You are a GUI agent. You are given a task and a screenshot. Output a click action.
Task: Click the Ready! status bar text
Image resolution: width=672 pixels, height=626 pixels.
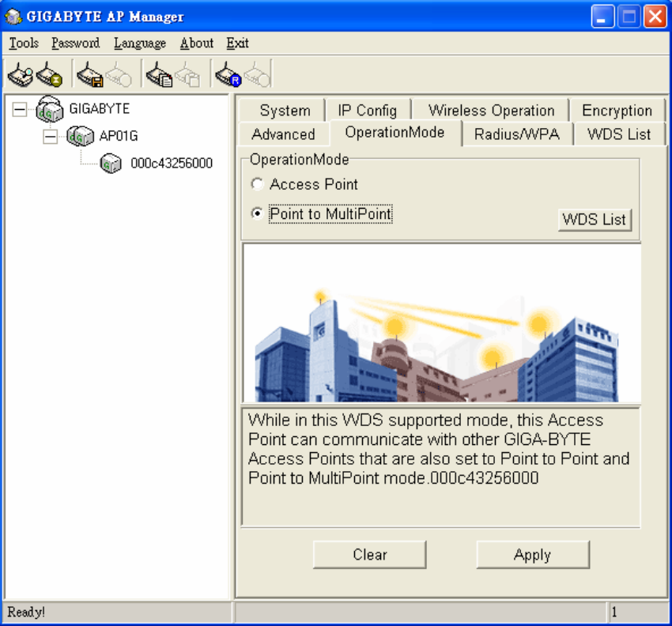(x=26, y=612)
